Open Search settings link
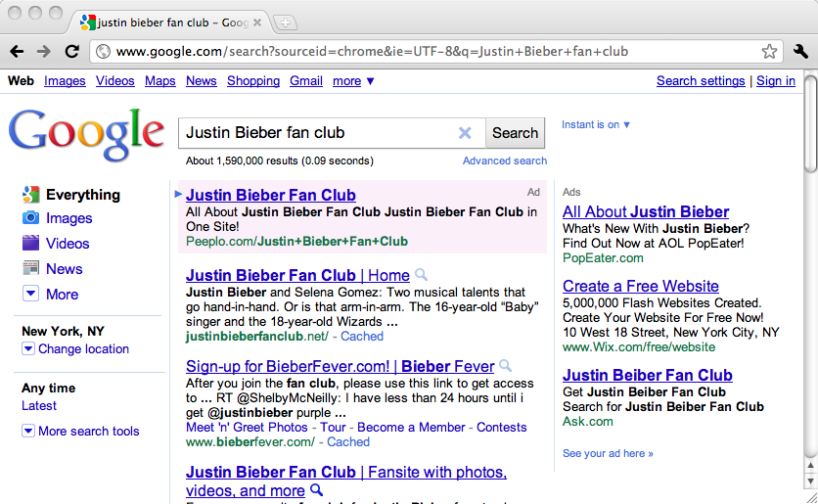 click(701, 81)
